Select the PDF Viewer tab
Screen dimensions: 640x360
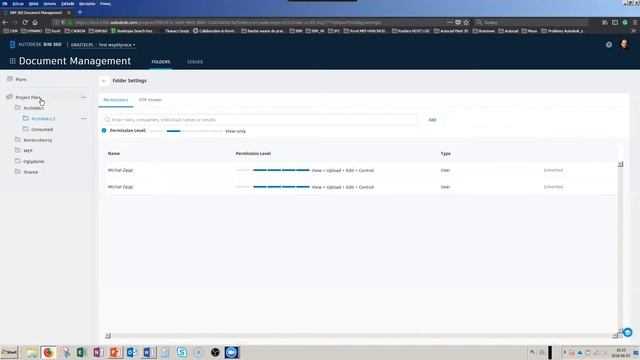[x=150, y=100]
